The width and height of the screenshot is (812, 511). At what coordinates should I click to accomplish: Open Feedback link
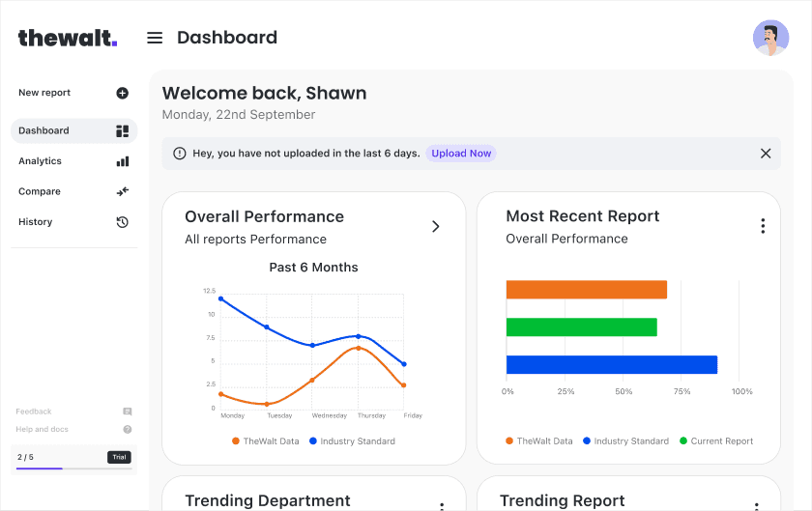(x=34, y=412)
